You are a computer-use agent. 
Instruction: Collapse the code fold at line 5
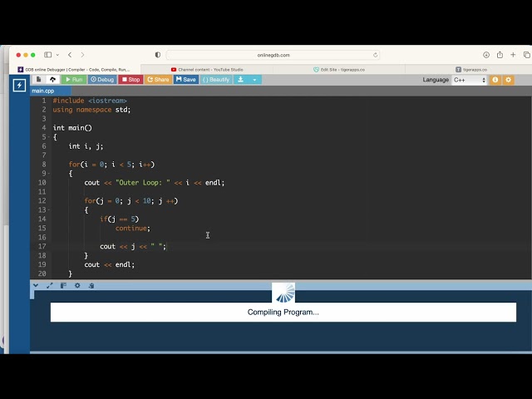(x=49, y=137)
